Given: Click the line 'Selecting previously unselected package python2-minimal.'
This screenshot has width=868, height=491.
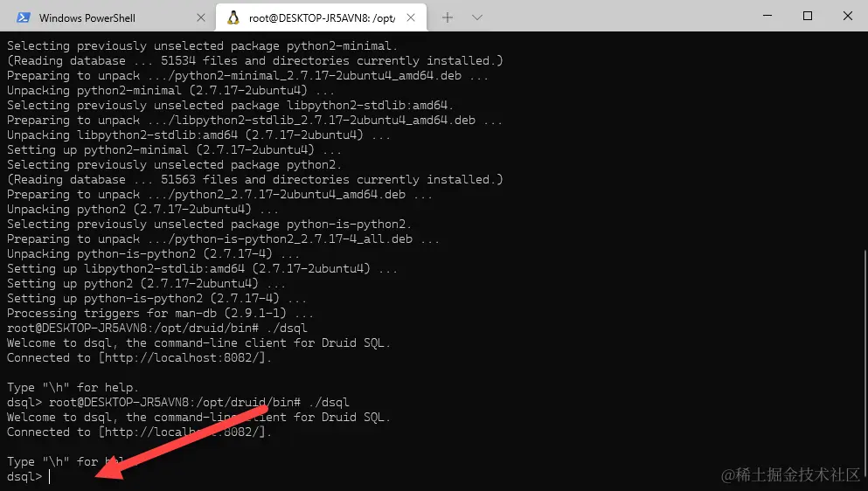Looking at the screenshot, I should pyautogui.click(x=202, y=46).
